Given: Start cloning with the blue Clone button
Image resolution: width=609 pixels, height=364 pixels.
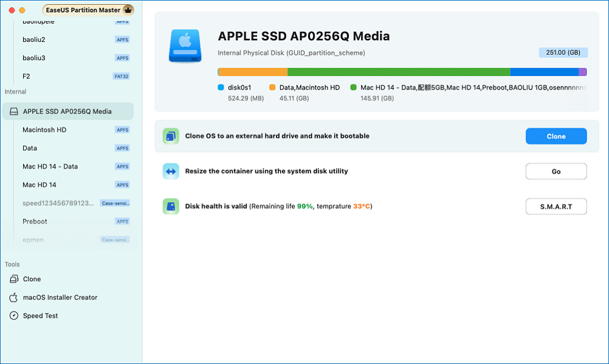Looking at the screenshot, I should click(x=556, y=136).
